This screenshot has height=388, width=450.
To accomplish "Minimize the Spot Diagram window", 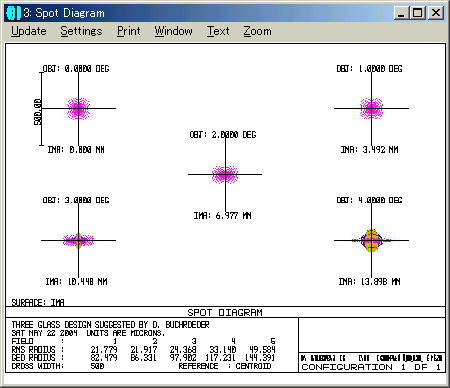I will (x=401, y=13).
